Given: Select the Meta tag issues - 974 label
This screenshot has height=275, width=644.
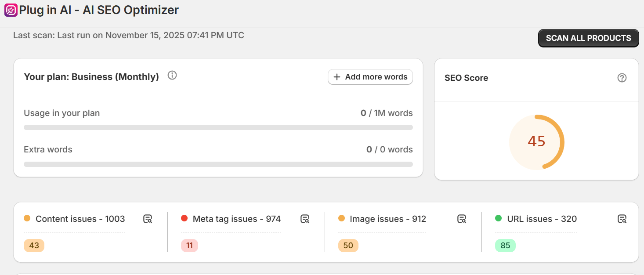Looking at the screenshot, I should 236,219.
